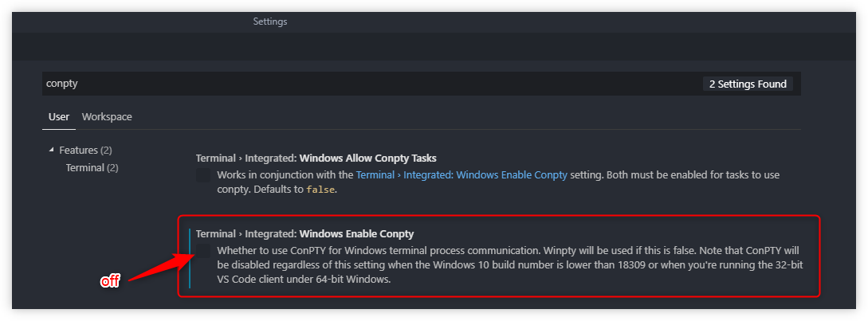Enable the Windows Allow Conpty Tasks checkbox
The width and height of the screenshot is (868, 321).
(x=203, y=175)
